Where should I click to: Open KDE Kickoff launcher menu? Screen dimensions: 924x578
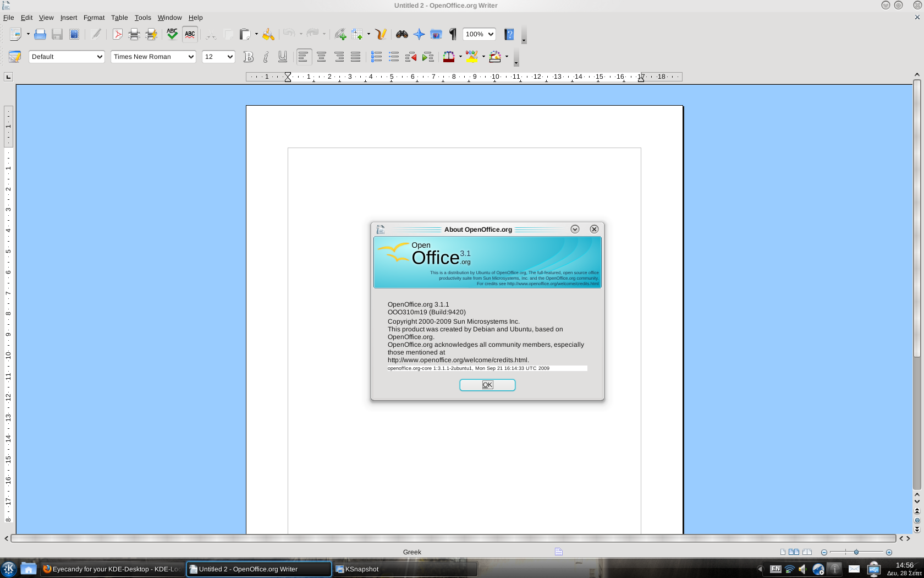pyautogui.click(x=9, y=569)
